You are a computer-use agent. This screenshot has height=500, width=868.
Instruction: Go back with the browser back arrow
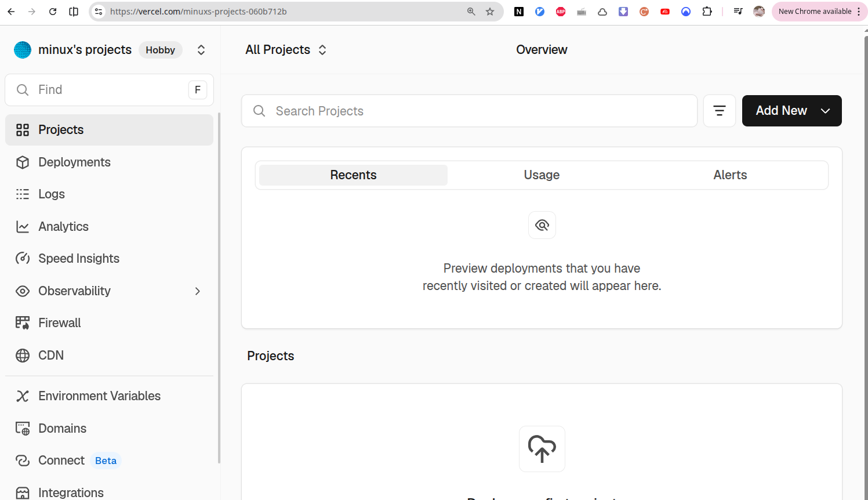pos(11,12)
